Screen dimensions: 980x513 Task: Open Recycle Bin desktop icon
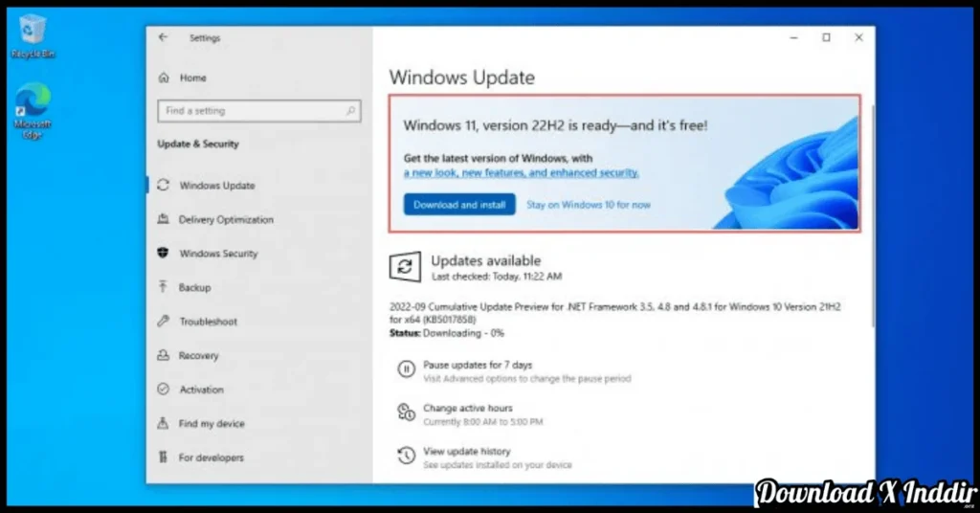tap(33, 36)
